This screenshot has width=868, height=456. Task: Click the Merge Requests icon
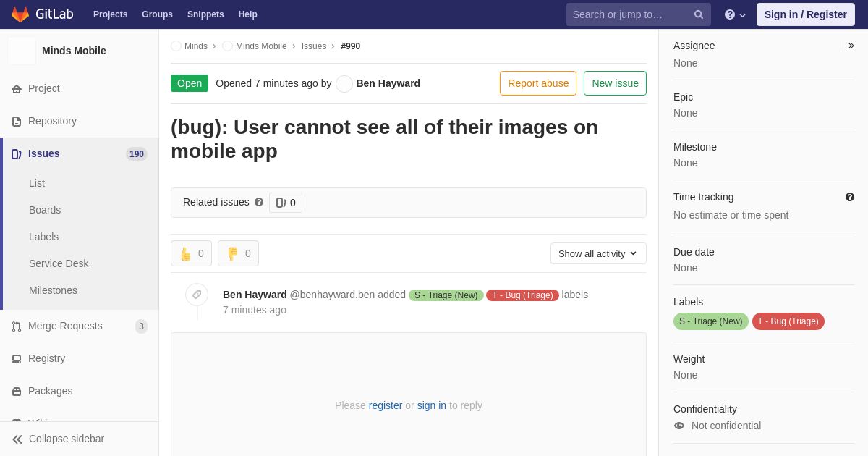click(x=17, y=326)
